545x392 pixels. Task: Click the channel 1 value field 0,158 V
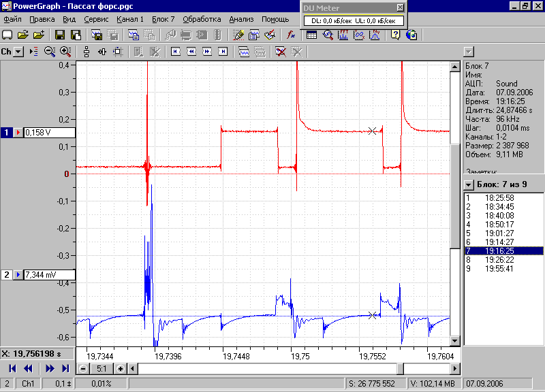[49, 133]
